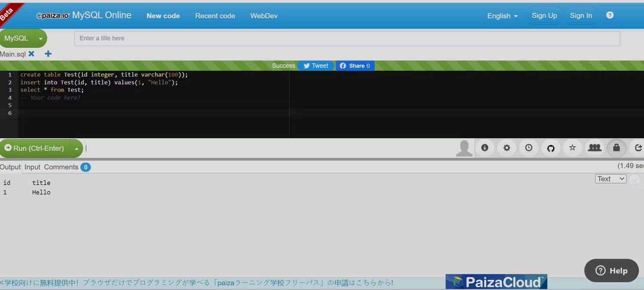Click the title input field
644x290 pixels.
click(347, 38)
